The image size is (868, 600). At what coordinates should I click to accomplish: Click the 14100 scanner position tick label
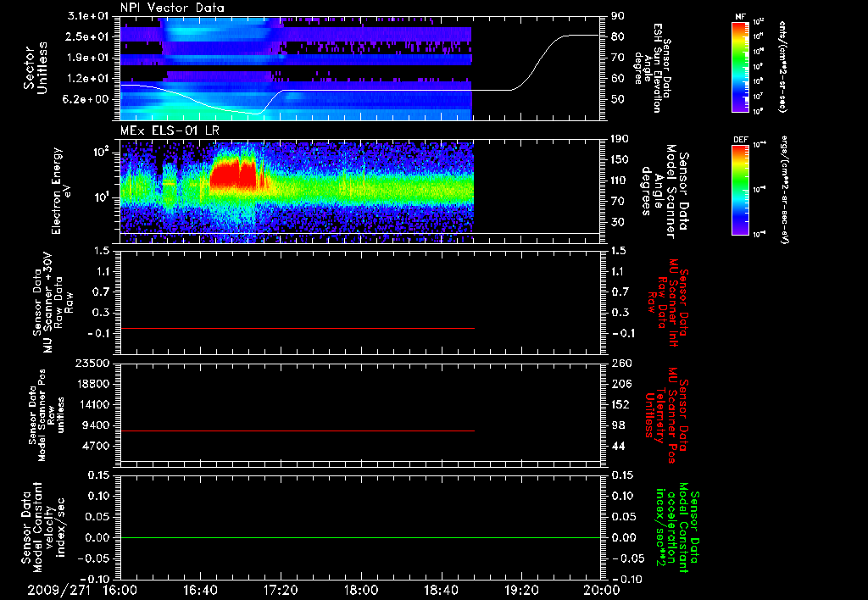(92, 404)
